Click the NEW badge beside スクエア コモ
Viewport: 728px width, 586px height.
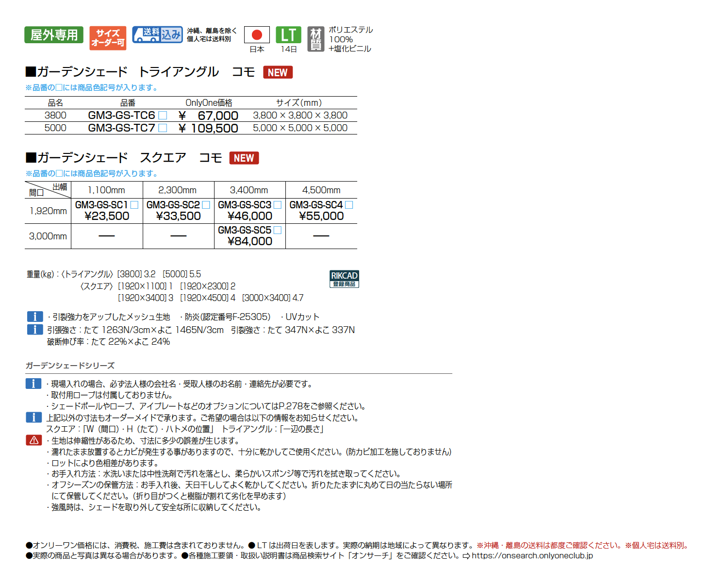coord(244,158)
